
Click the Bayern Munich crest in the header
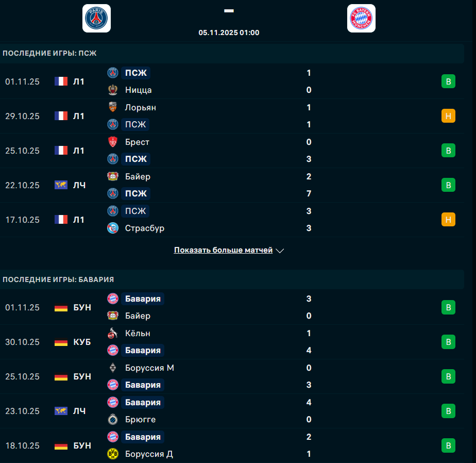click(361, 19)
